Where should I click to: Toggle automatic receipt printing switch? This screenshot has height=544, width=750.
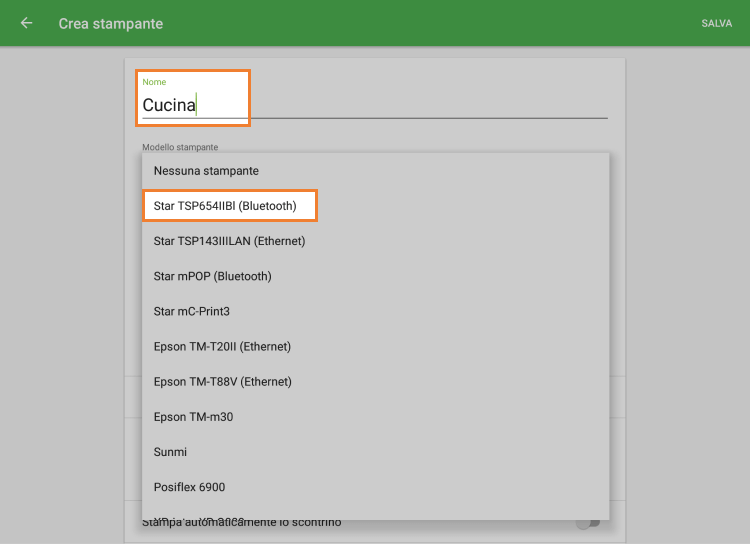[x=589, y=522]
